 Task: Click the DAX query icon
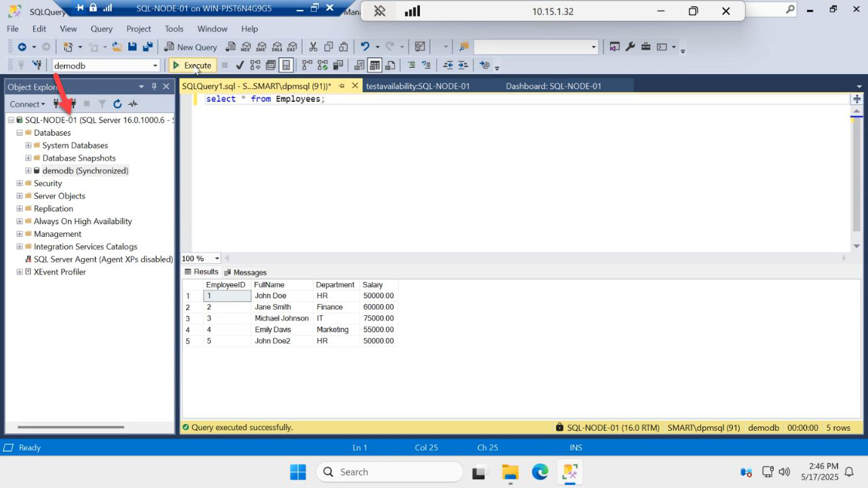292,46
